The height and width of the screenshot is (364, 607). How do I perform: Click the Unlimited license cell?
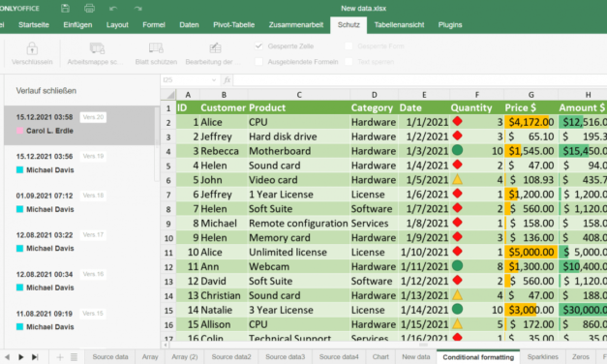coord(299,253)
